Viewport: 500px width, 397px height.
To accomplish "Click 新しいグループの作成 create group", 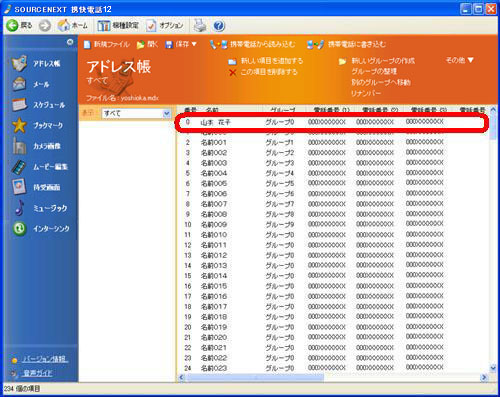I will tap(377, 61).
